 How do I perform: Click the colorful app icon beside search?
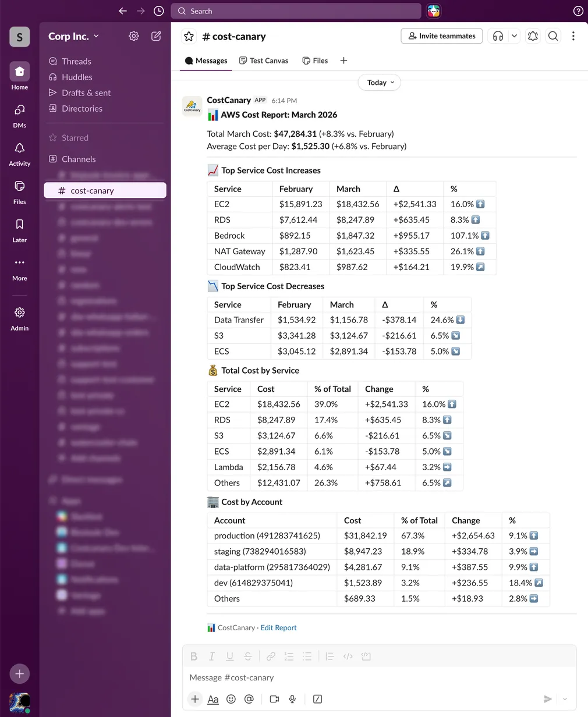434,11
